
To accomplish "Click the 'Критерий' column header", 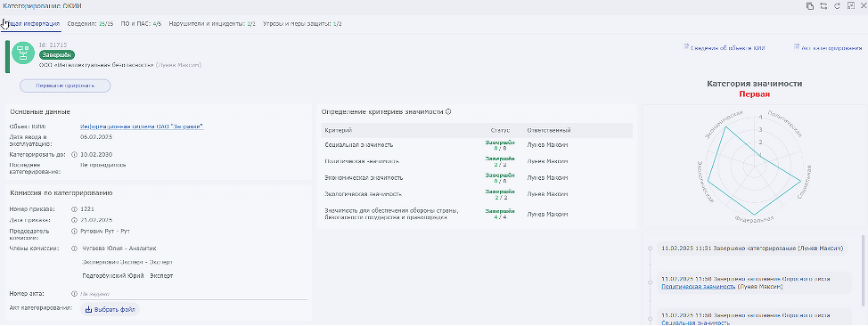I will (x=339, y=130).
